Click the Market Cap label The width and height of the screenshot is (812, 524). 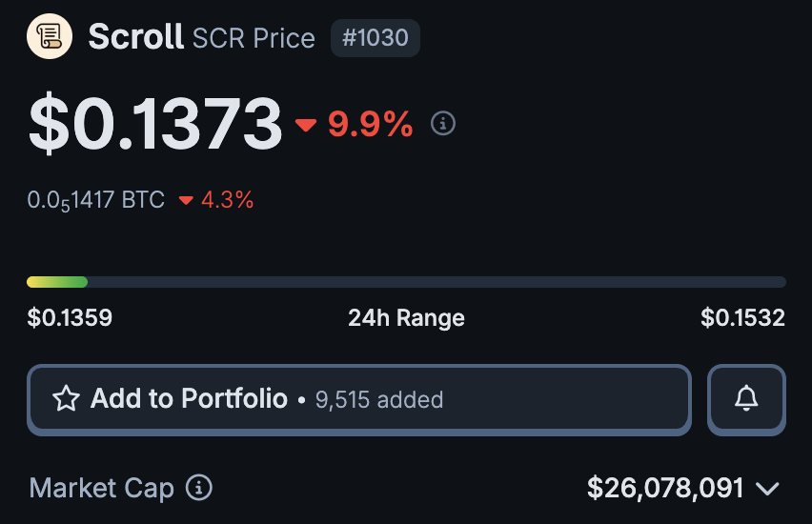[x=102, y=489]
